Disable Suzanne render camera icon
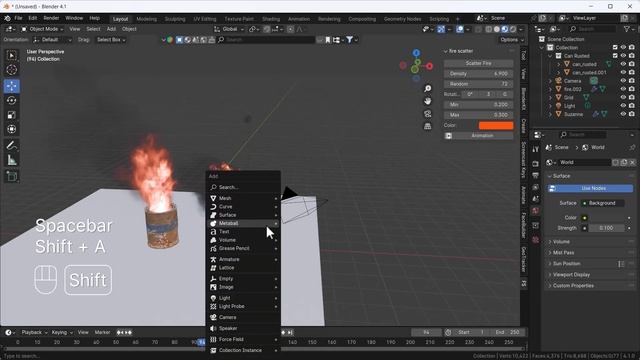The width and height of the screenshot is (640, 360). click(632, 114)
